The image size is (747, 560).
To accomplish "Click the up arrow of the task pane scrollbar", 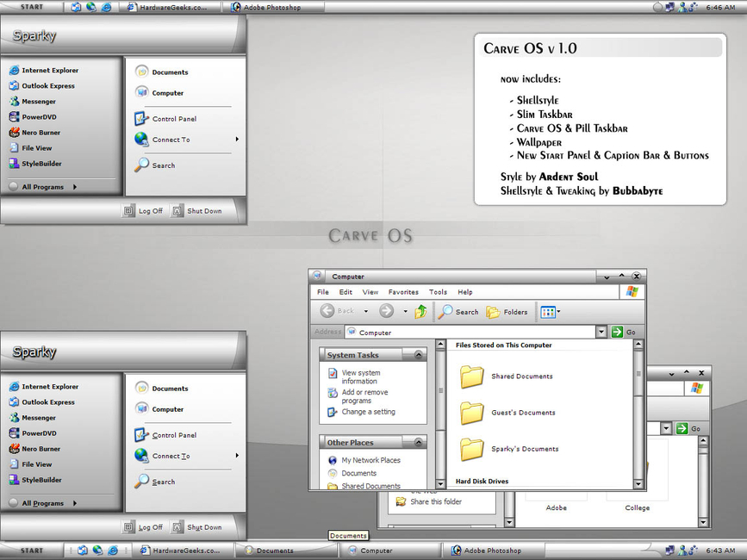I will (x=440, y=344).
